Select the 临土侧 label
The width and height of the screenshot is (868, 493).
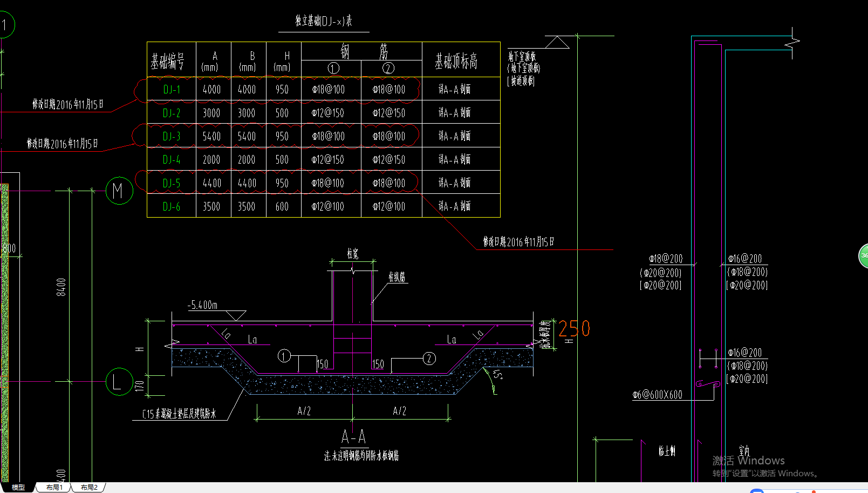pyautogui.click(x=667, y=451)
